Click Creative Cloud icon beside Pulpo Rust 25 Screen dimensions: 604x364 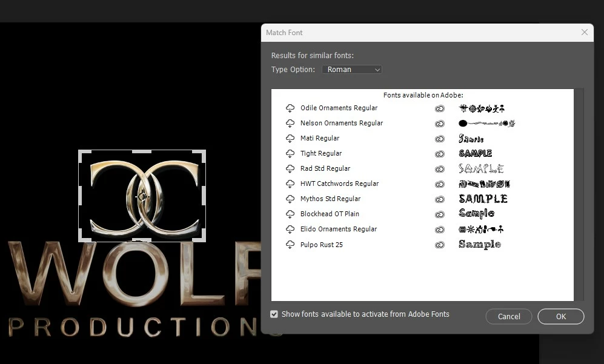tap(439, 245)
